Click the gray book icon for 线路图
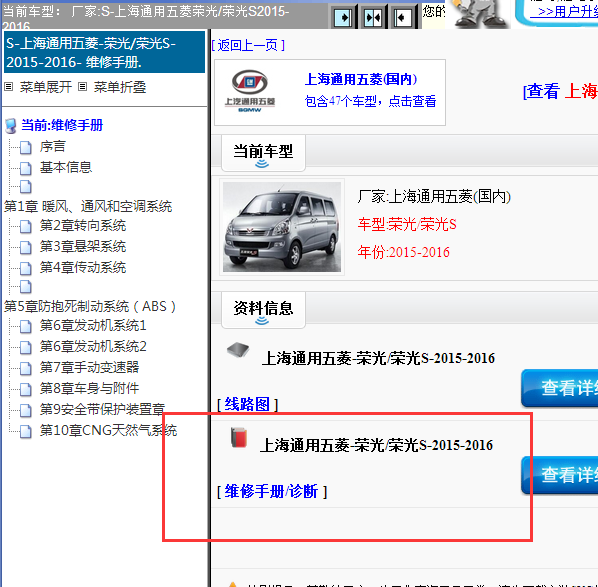Viewport: 598px width, 587px height. (238, 350)
